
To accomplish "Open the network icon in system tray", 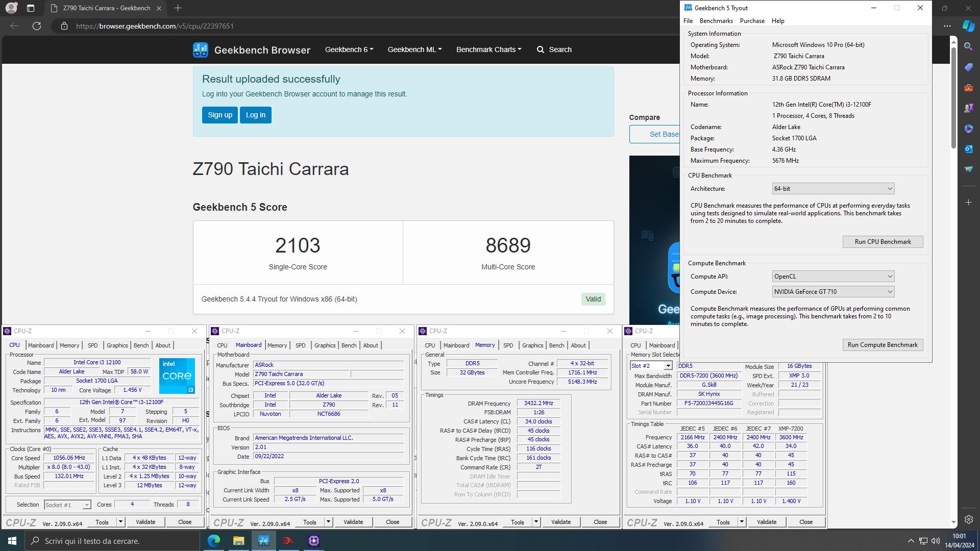I will [x=923, y=541].
